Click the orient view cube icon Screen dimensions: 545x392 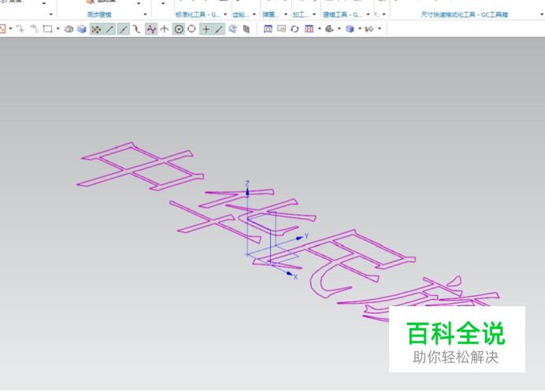click(x=350, y=29)
